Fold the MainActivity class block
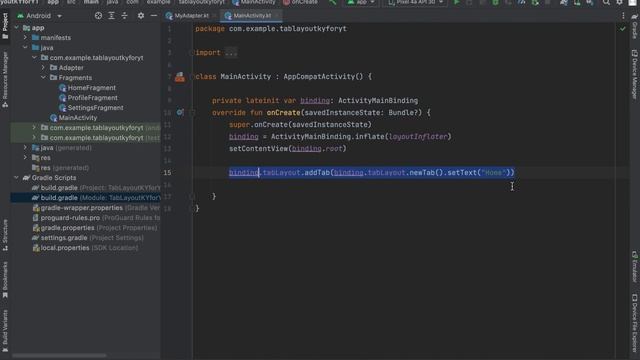Screen dimensions: 640x360 (x=192, y=77)
